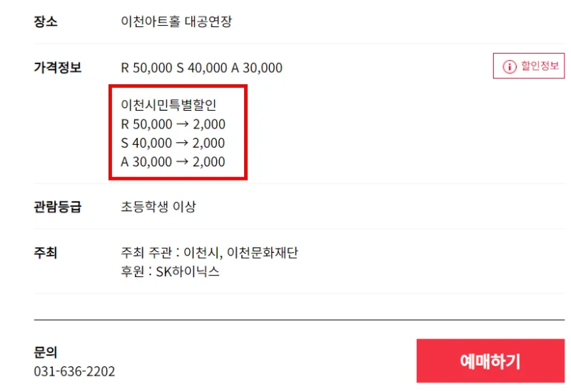This screenshot has width=571, height=392.
Task: Click the 2,000 discounted price in the A row
Action: pyautogui.click(x=208, y=162)
